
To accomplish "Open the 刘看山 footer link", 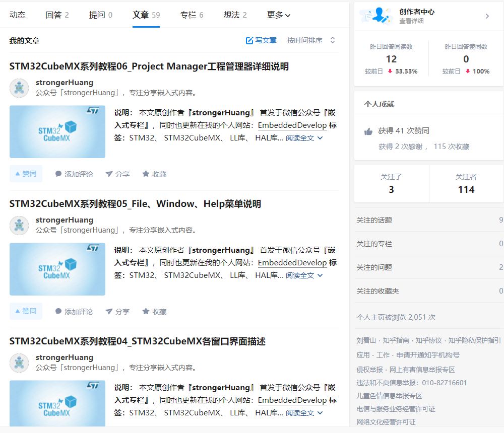I will point(366,340).
